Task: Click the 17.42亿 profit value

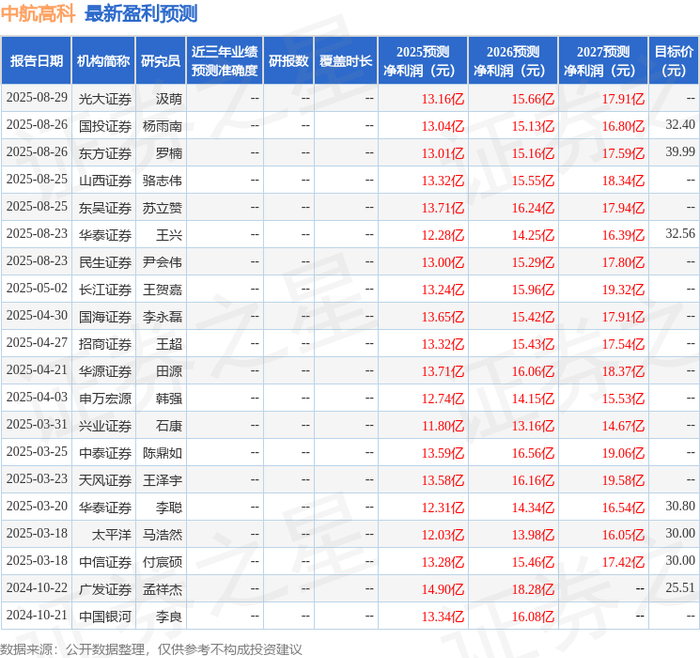Action: (623, 562)
